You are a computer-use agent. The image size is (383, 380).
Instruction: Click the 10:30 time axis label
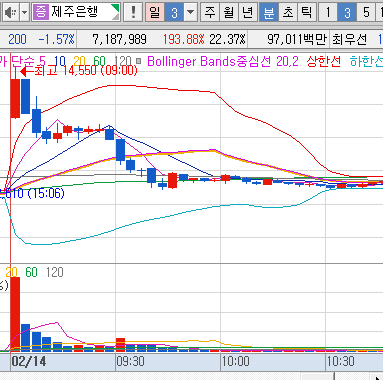coord(341,361)
